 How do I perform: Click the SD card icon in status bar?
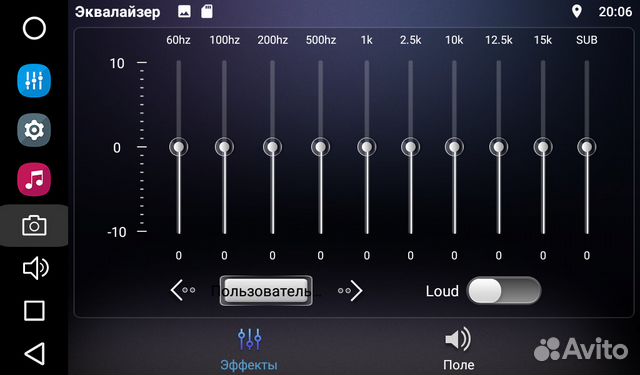[x=207, y=11]
